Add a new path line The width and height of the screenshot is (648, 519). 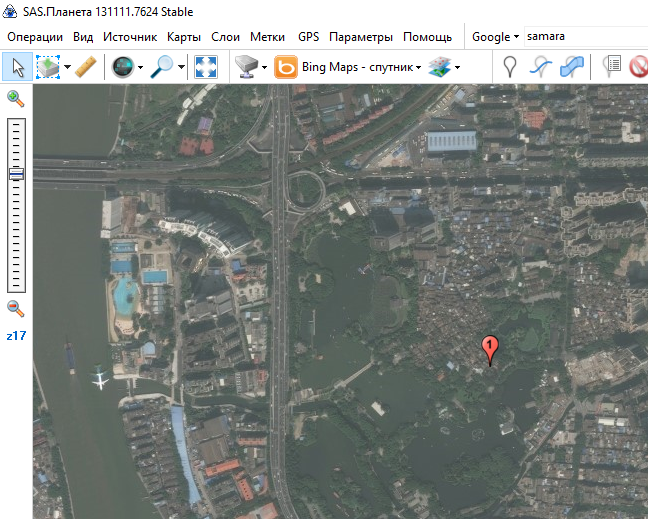click(x=540, y=67)
